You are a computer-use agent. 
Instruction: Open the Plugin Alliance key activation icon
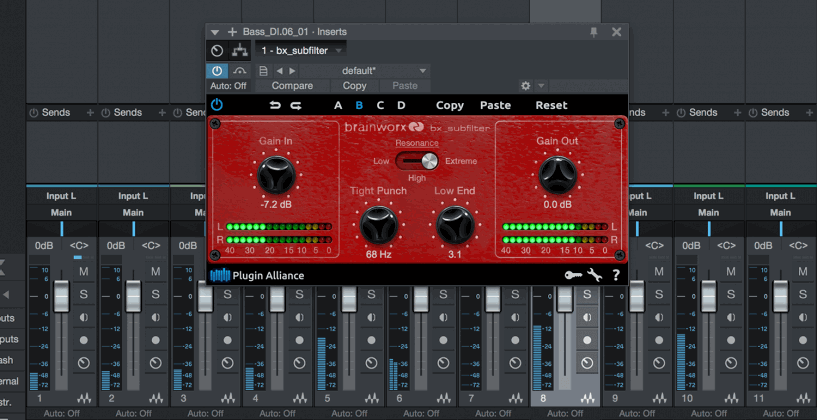pyautogui.click(x=573, y=275)
